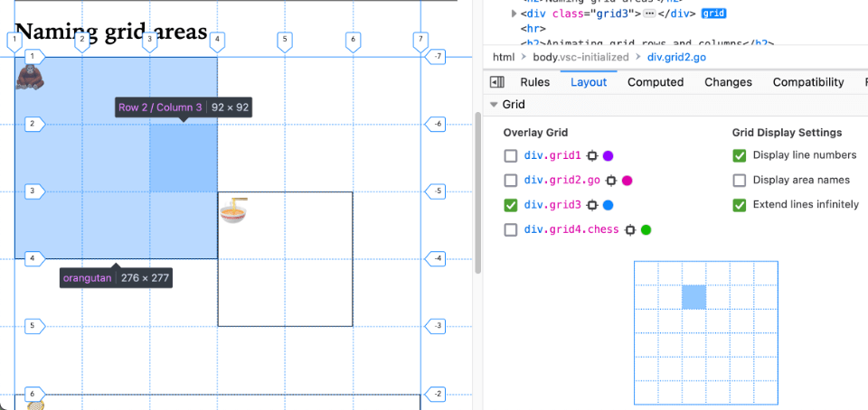Switch to the Rules tab

(534, 82)
